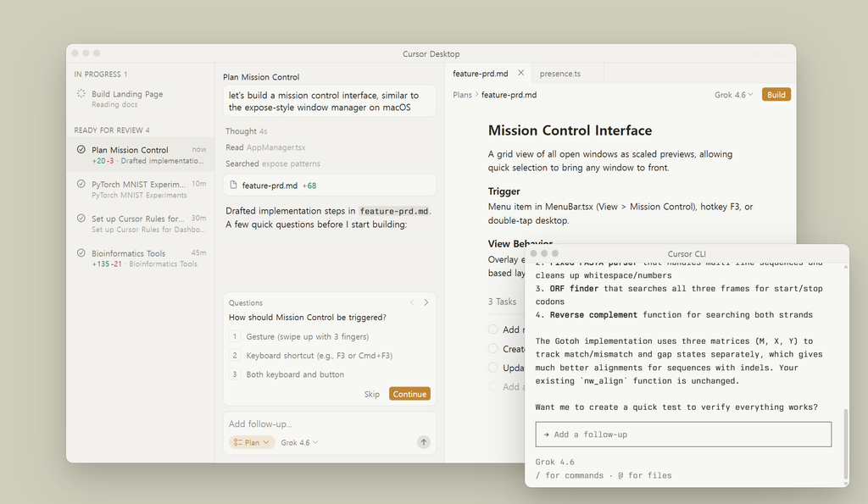The image size is (868, 504).
Task: Click the Grok 4.6 label in Cursor CLI
Action: [554, 462]
